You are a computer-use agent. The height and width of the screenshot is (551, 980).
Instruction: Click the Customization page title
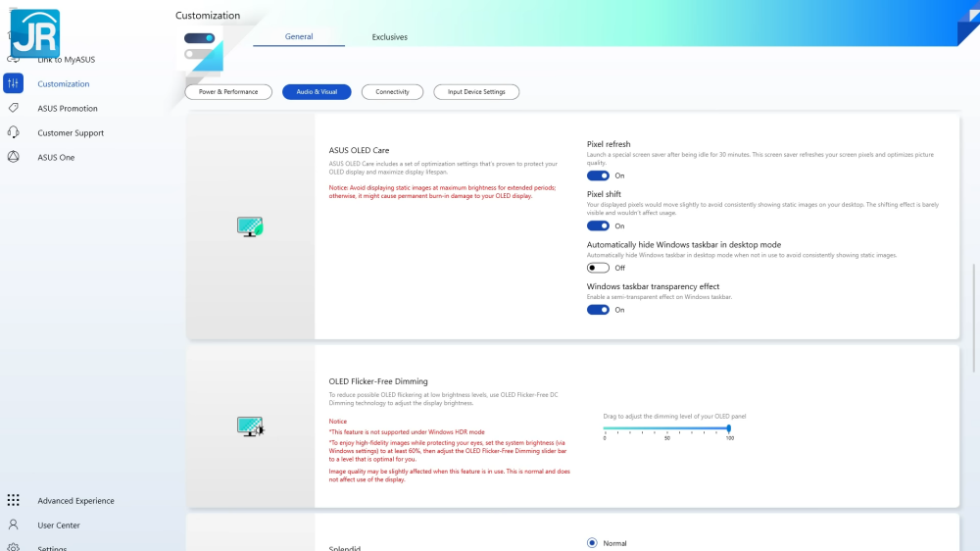208,15
